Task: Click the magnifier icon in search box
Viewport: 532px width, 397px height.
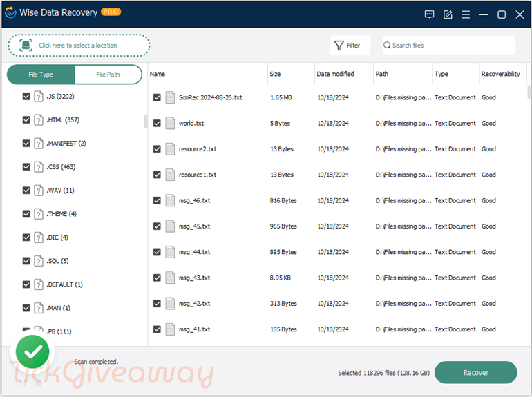Action: click(387, 46)
